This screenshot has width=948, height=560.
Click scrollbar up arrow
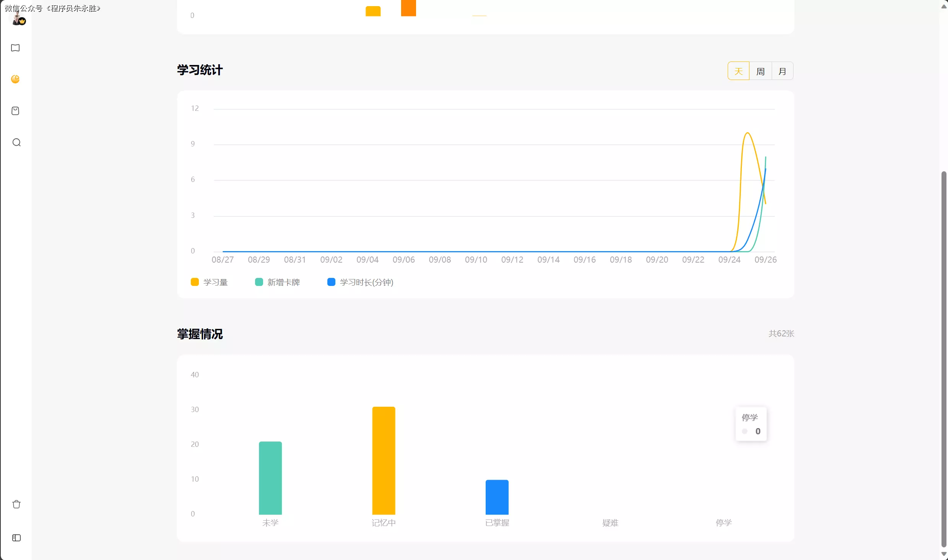[944, 6]
